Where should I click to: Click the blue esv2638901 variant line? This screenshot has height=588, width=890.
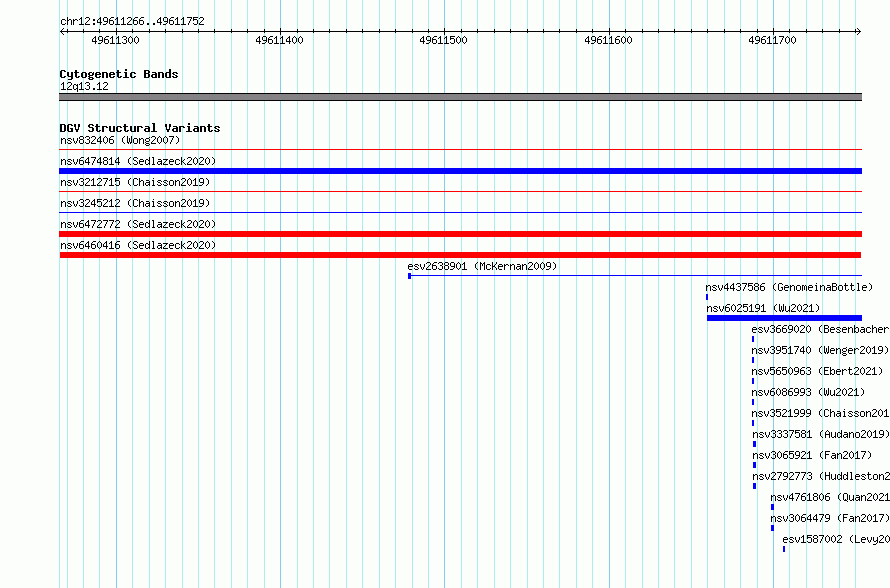click(635, 276)
